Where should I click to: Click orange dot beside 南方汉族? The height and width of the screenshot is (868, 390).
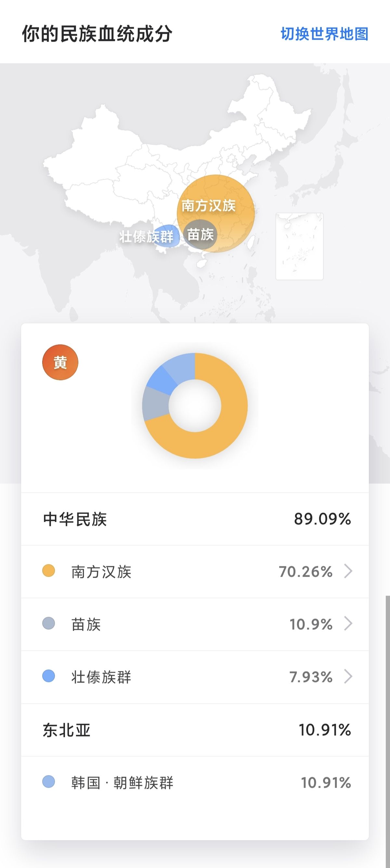tap(48, 571)
